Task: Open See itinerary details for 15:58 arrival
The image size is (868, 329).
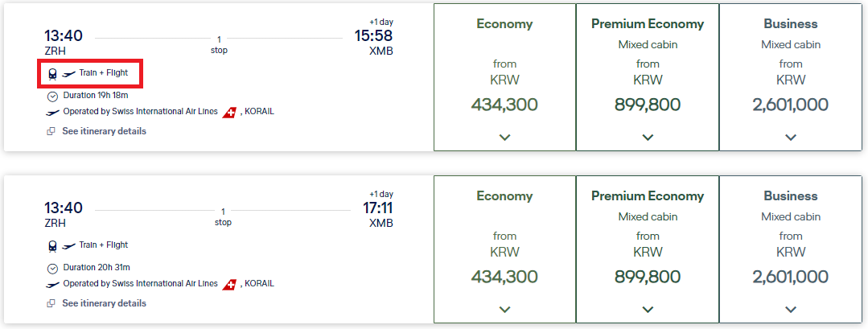Action: tap(104, 131)
